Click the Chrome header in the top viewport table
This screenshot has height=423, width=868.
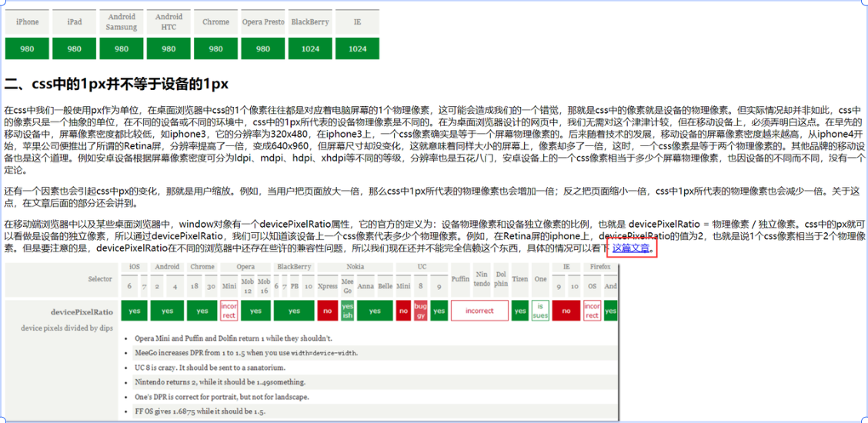coord(216,22)
